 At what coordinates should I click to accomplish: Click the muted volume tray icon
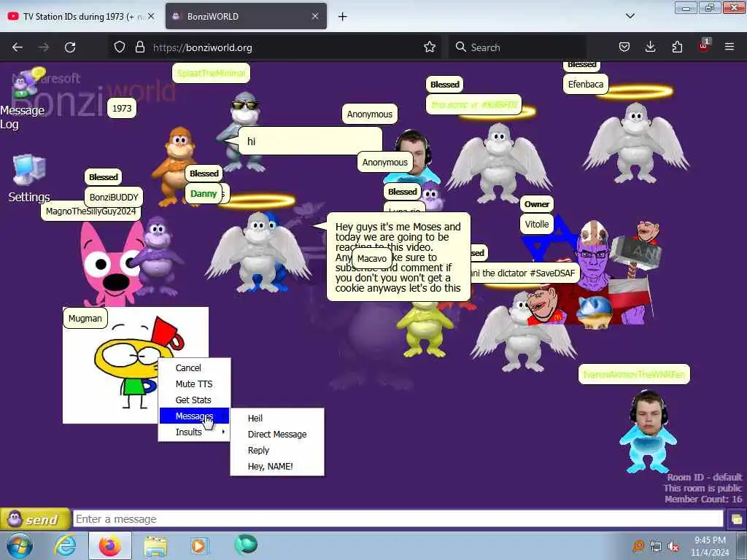coord(673,547)
